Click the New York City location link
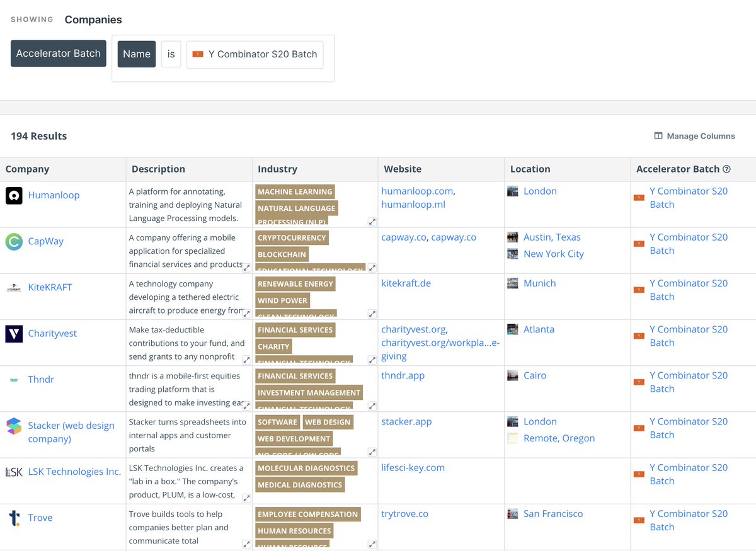The width and height of the screenshot is (756, 551). coord(554,254)
